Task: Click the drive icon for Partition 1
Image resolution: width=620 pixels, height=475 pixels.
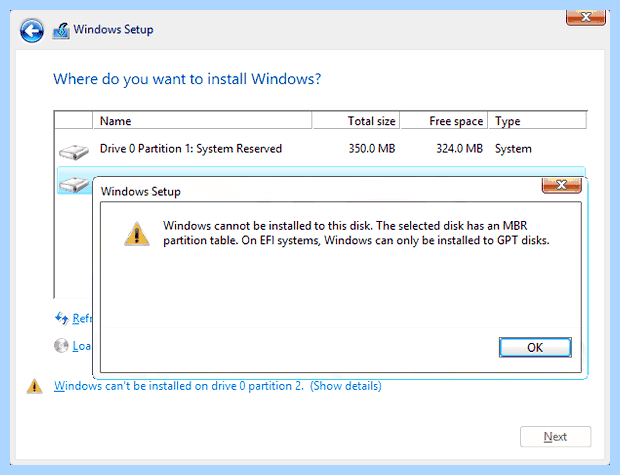Action: [74, 152]
